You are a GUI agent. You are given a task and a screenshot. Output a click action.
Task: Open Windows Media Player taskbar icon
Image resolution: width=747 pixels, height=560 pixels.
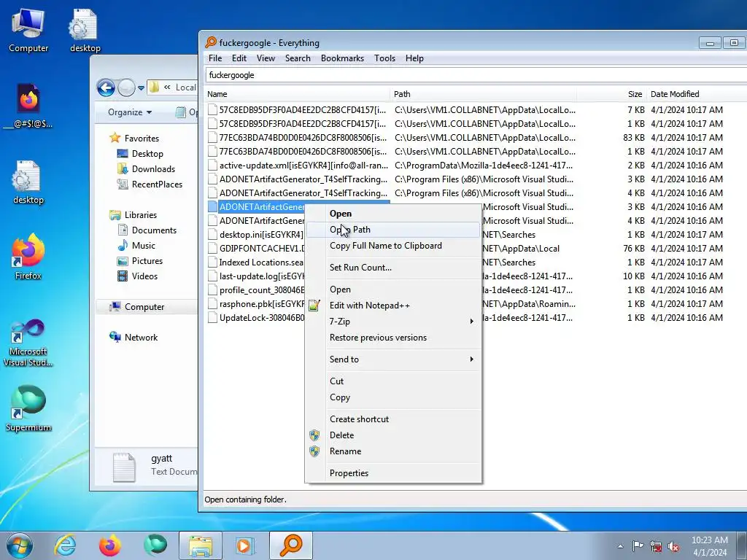tap(246, 545)
